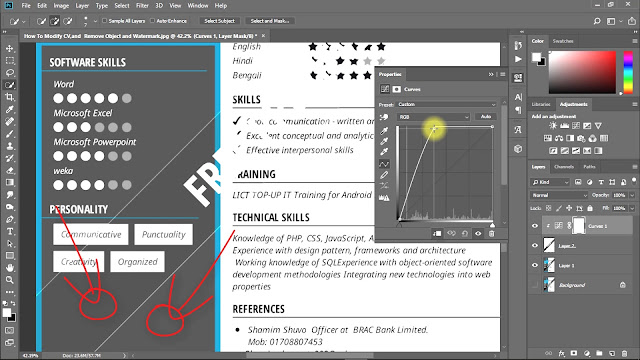Toggle lock transparent pixels
Screen dimensions: 640x360
click(x=549, y=208)
